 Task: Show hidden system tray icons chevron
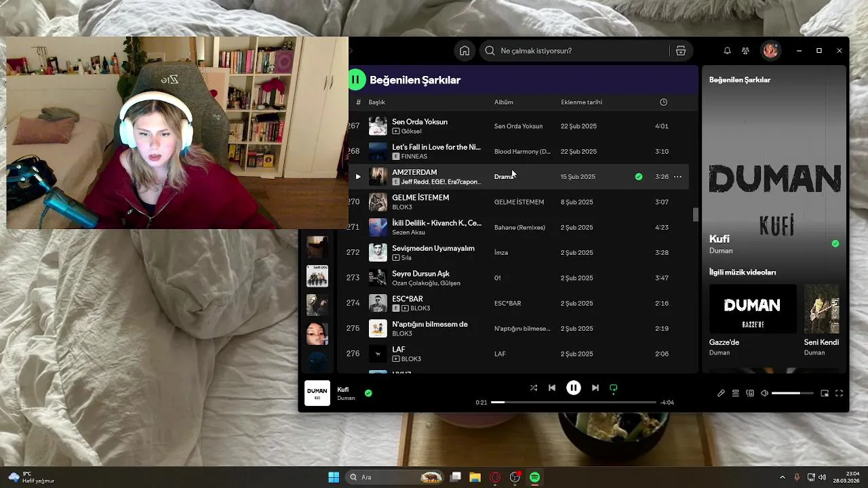(783, 477)
